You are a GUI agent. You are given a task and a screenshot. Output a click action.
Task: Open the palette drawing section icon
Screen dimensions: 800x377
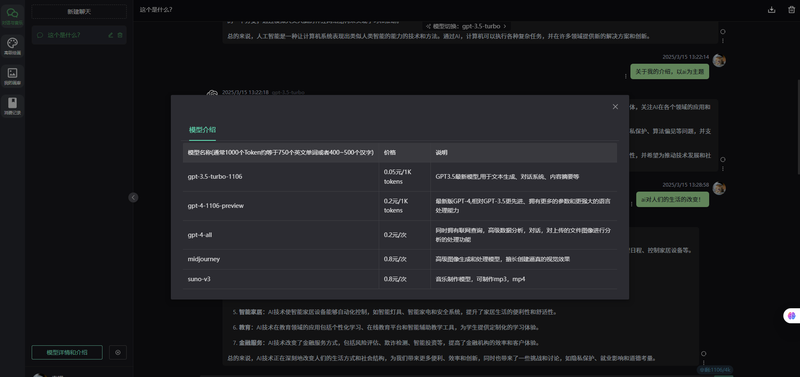[12, 45]
